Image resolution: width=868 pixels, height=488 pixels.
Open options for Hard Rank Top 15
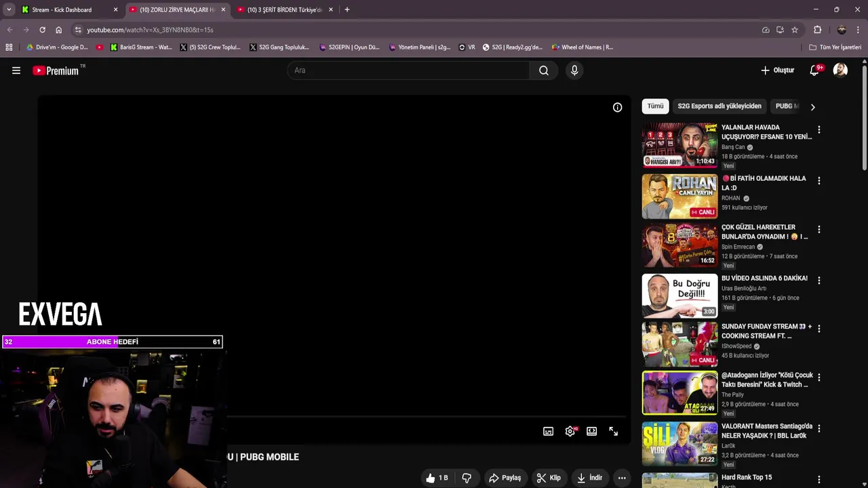[818, 480]
